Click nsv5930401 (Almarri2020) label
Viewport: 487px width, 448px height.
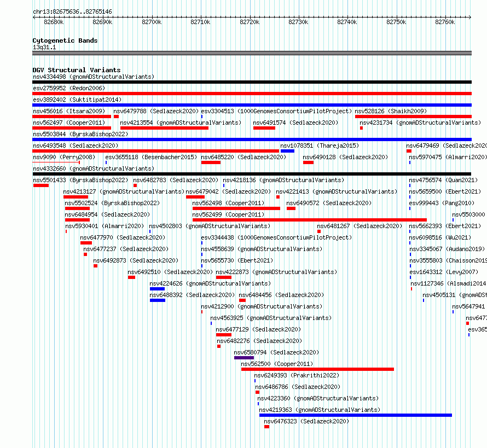tap(105, 226)
